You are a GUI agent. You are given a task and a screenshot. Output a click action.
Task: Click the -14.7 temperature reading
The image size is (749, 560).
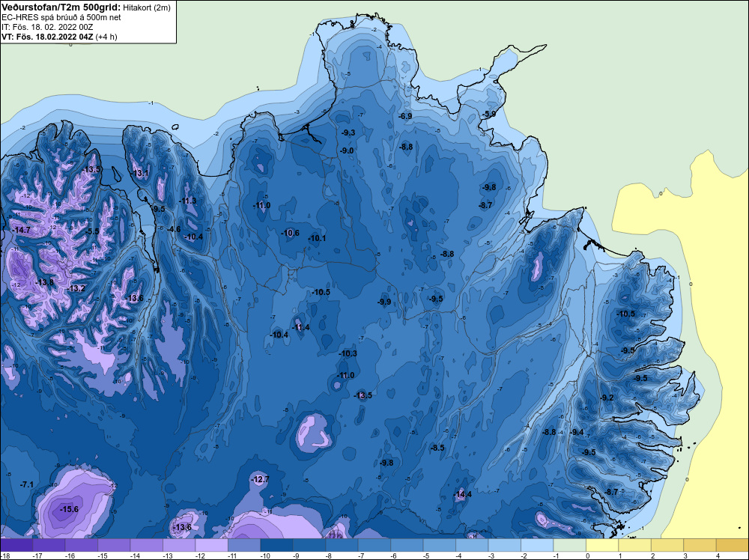[21, 230]
